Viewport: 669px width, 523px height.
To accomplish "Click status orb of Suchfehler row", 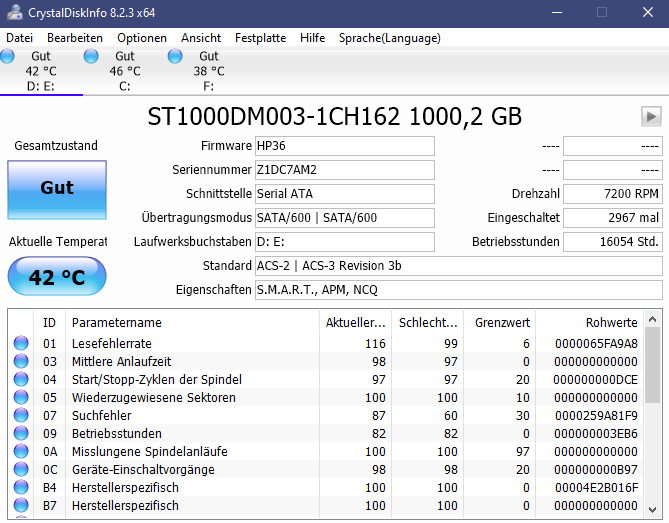I will coord(21,415).
